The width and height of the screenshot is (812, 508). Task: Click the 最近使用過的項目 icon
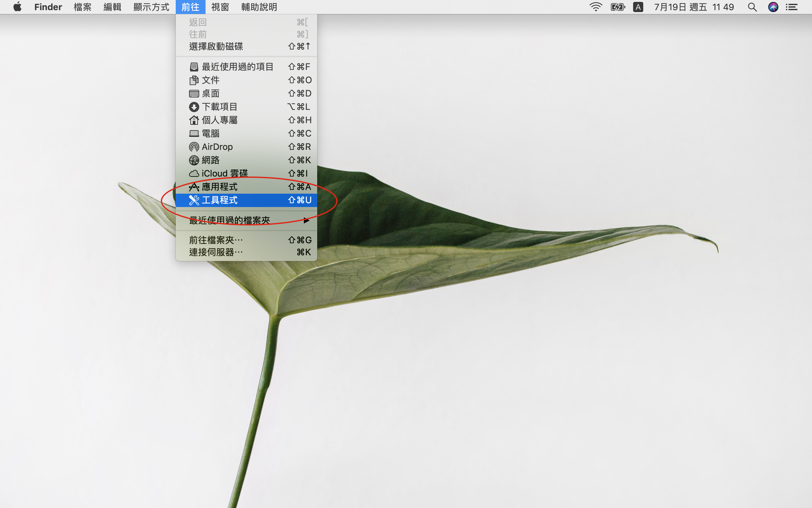(x=194, y=67)
